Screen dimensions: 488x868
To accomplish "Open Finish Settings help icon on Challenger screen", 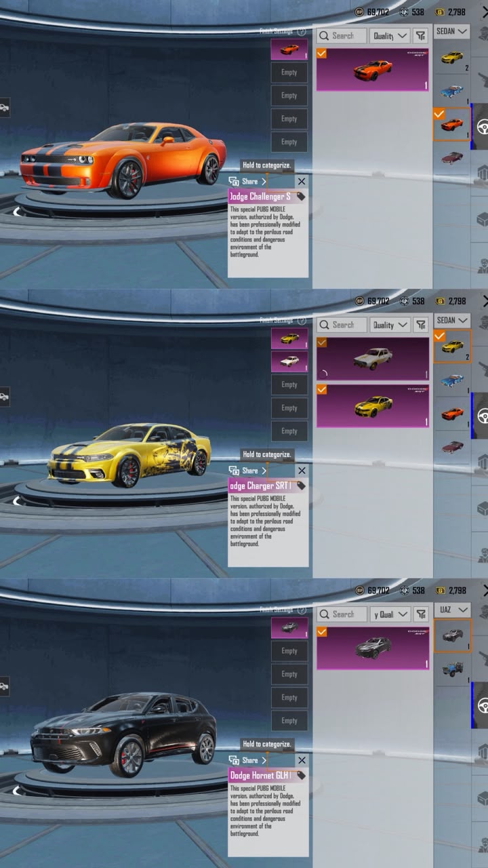I will coord(302,32).
